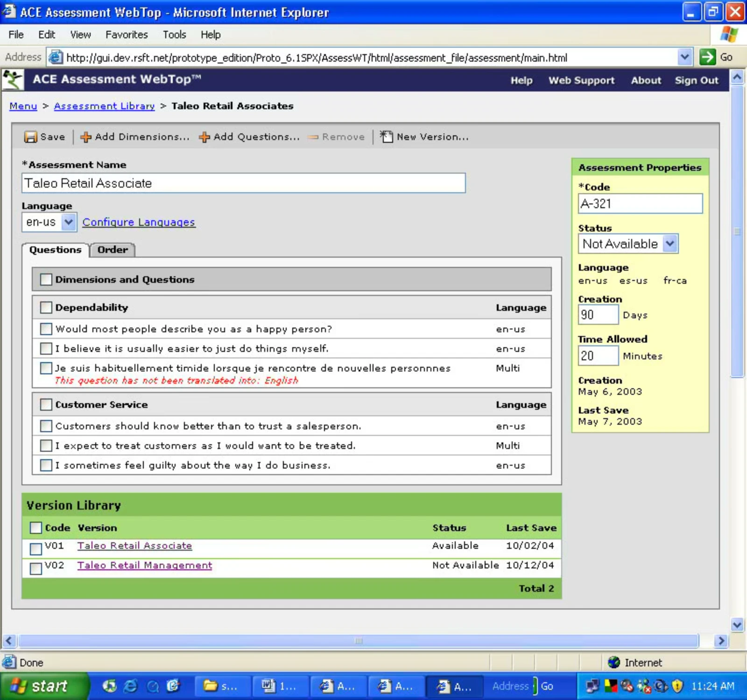Viewport: 747px width, 700px height.
Task: Expand the address bar history dropdown
Action: 684,57
